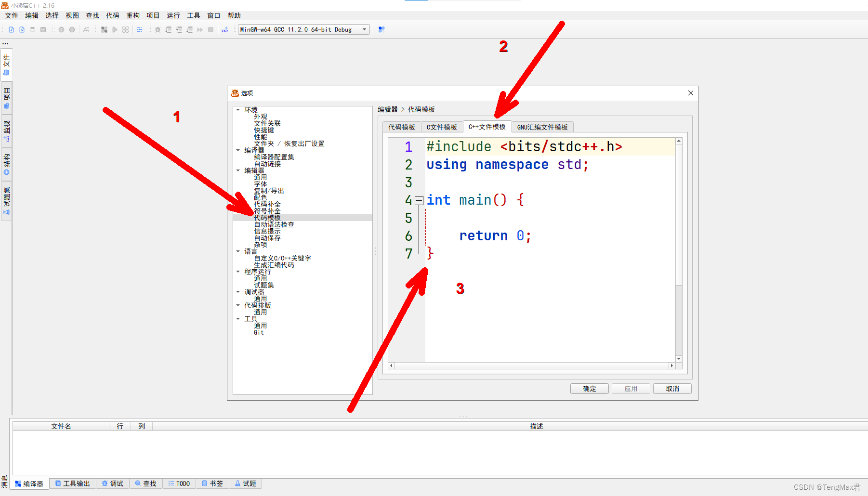Open the 项目 side panel tab
868x496 pixels.
click(x=7, y=98)
